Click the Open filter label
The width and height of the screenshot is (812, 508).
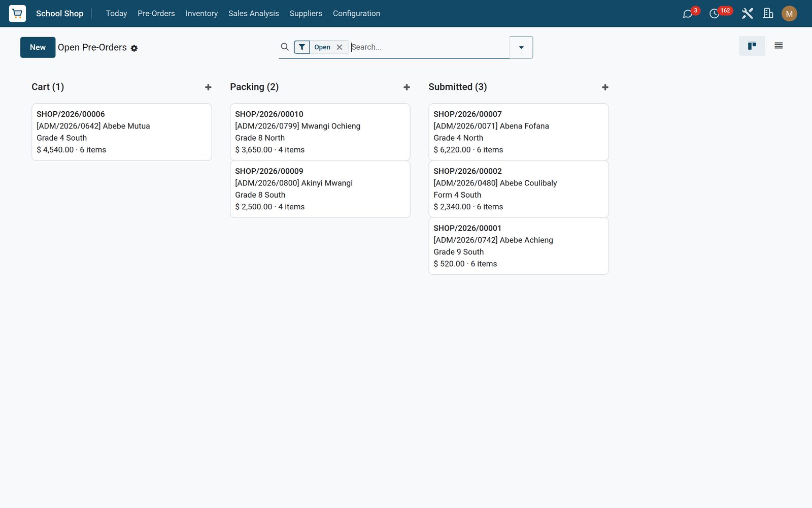coord(322,47)
